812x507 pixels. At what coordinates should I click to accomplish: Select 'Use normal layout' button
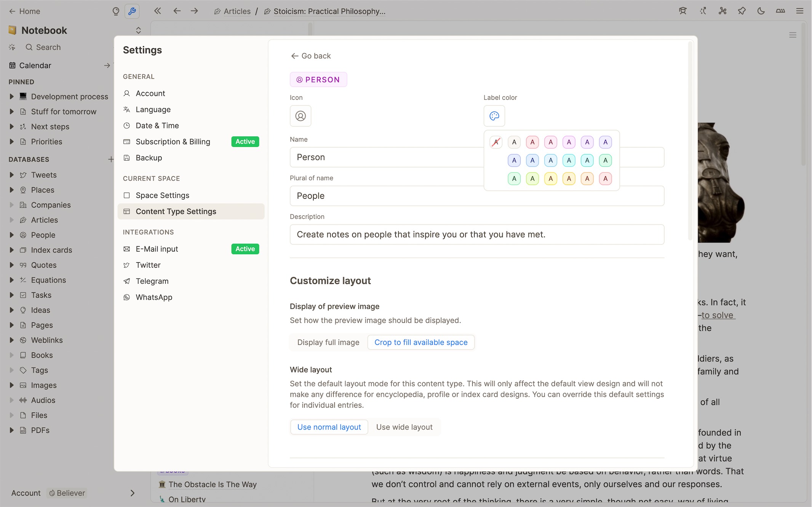(328, 427)
